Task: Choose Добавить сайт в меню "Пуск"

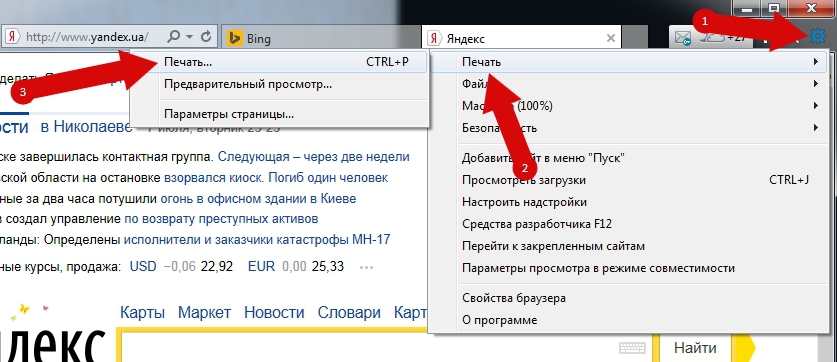Action: pos(628,158)
